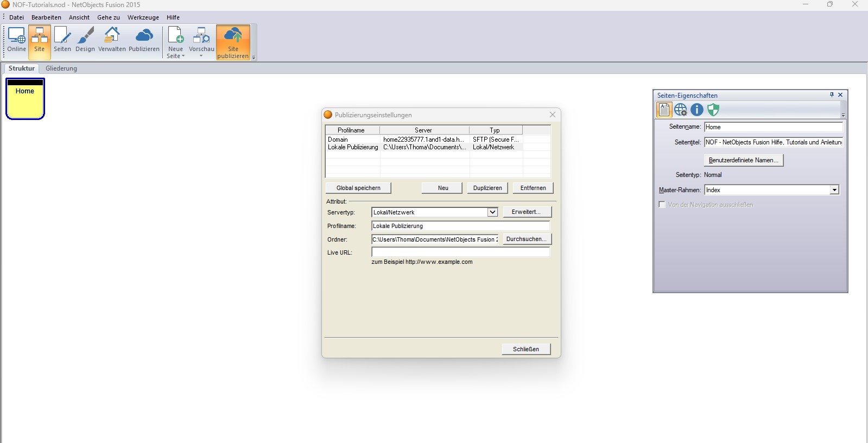
Task: Open the Online view icon
Action: click(16, 41)
